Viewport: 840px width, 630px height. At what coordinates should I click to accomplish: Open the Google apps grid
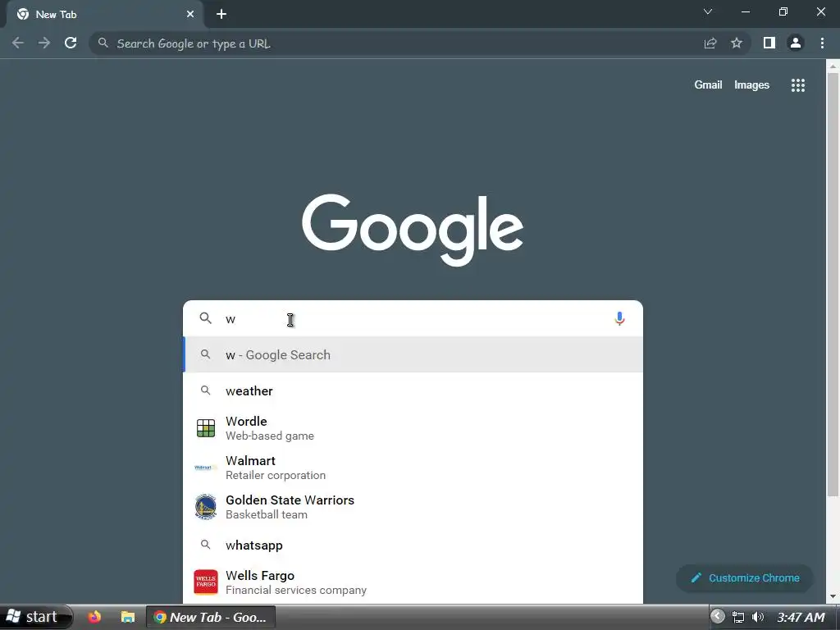(x=798, y=85)
